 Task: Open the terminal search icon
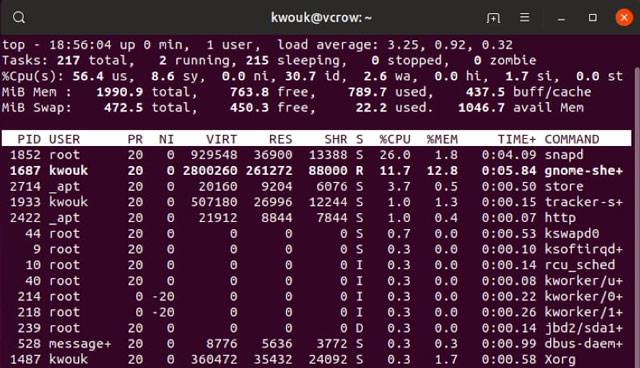pyautogui.click(x=19, y=18)
